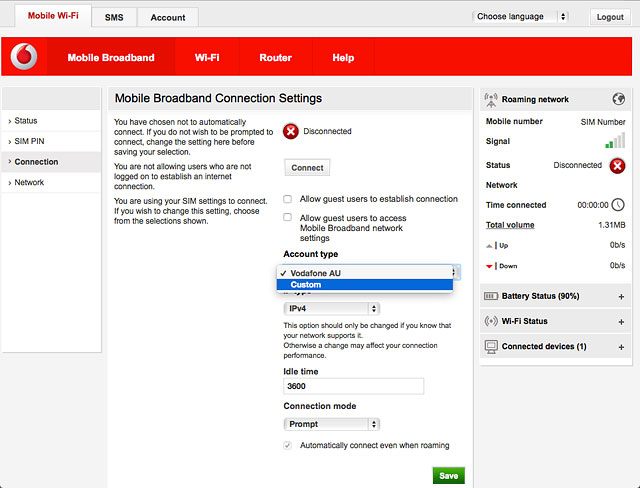Open the Connection mode Prompt dropdown
The width and height of the screenshot is (640, 488).
pos(331,424)
